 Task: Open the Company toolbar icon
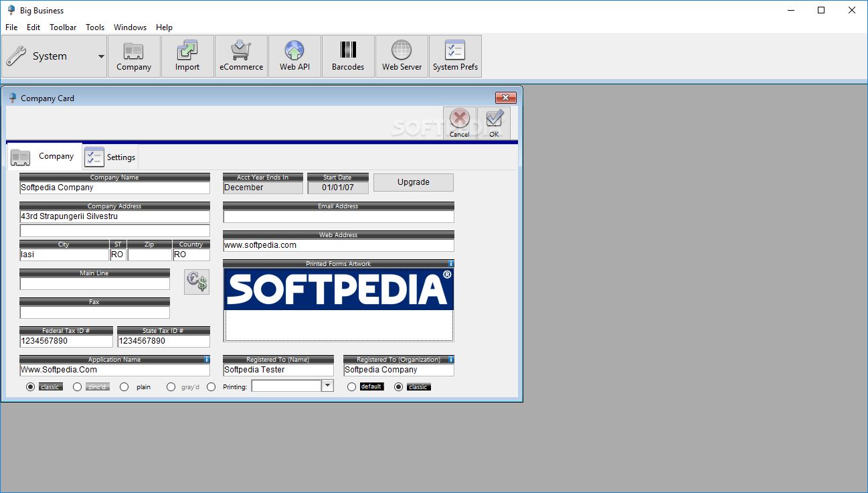click(134, 56)
